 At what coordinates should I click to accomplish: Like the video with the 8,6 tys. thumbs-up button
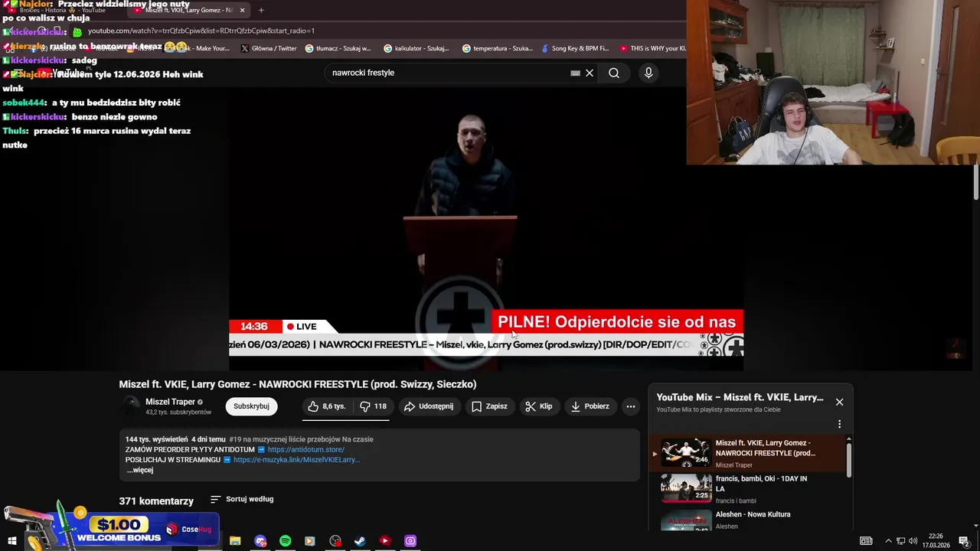pyautogui.click(x=327, y=406)
